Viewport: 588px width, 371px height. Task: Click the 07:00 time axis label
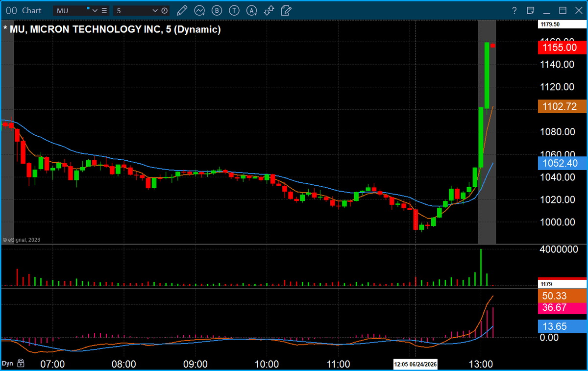52,364
